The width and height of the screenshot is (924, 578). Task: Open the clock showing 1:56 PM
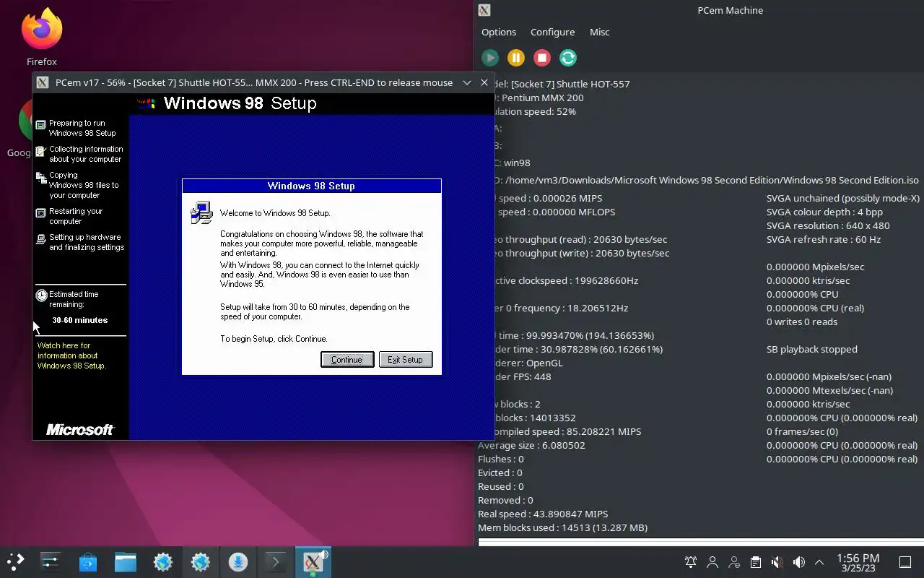tap(858, 562)
